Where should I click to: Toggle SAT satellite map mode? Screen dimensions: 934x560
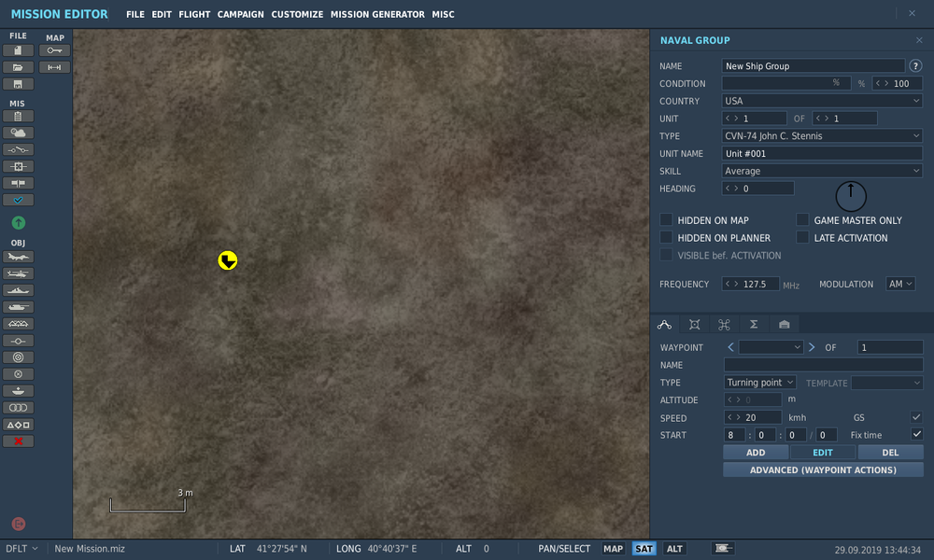tap(644, 549)
